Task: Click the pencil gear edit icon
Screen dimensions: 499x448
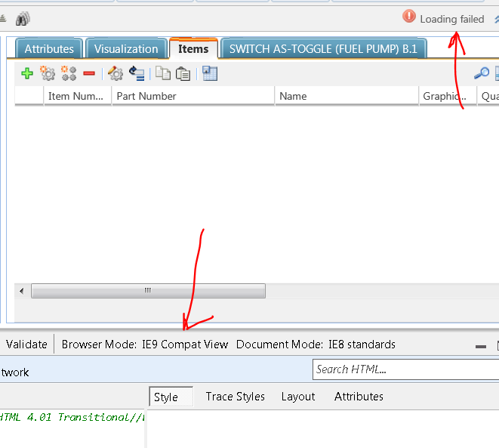Action: pyautogui.click(x=116, y=73)
